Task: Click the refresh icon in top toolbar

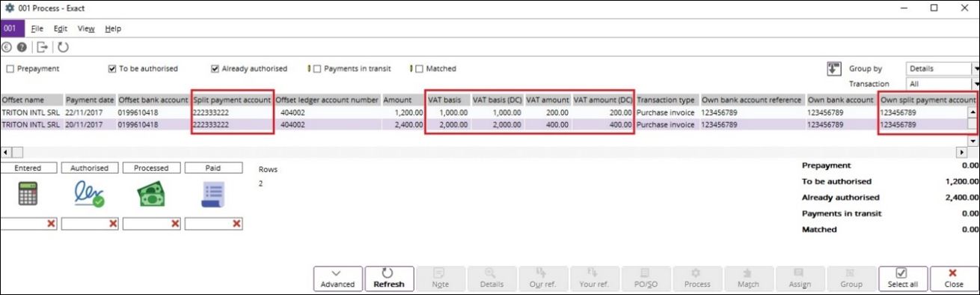Action: click(x=63, y=47)
